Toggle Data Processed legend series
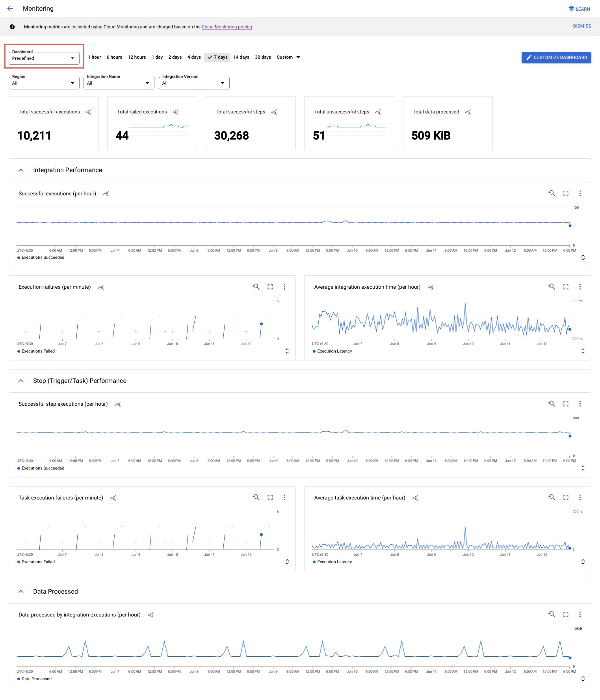The height and width of the screenshot is (700, 600). point(36,679)
